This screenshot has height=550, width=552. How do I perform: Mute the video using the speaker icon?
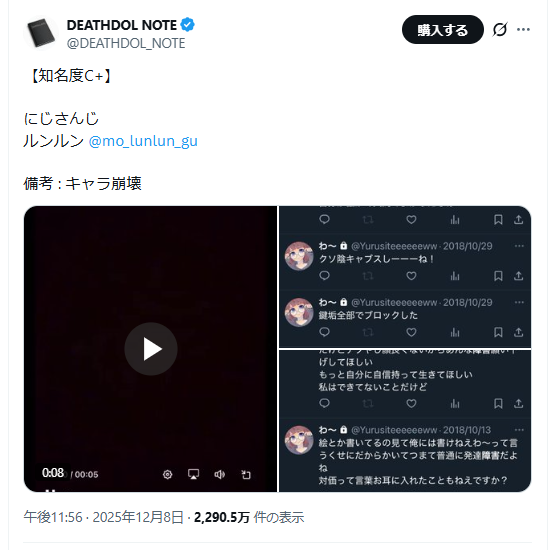(219, 474)
